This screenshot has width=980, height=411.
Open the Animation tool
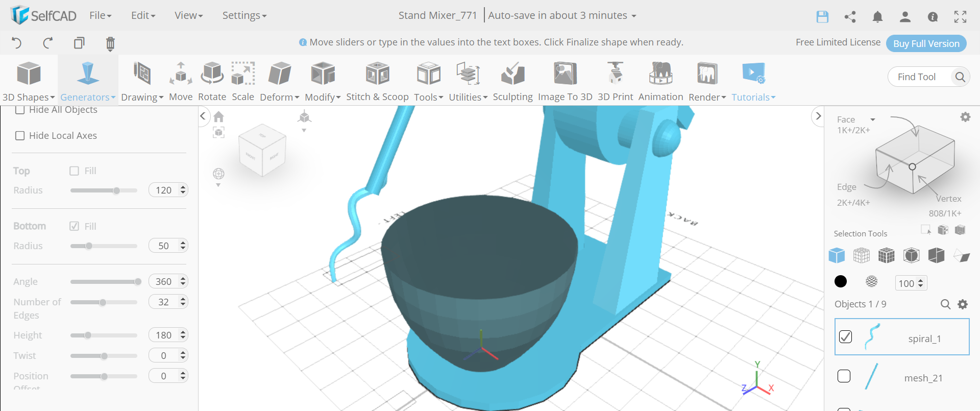660,82
